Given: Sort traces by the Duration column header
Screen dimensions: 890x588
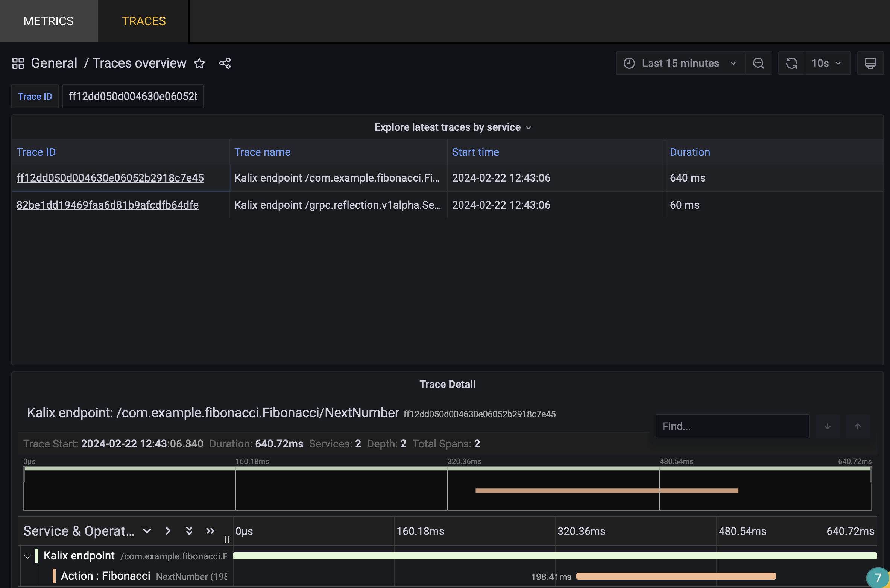Looking at the screenshot, I should click(x=690, y=152).
